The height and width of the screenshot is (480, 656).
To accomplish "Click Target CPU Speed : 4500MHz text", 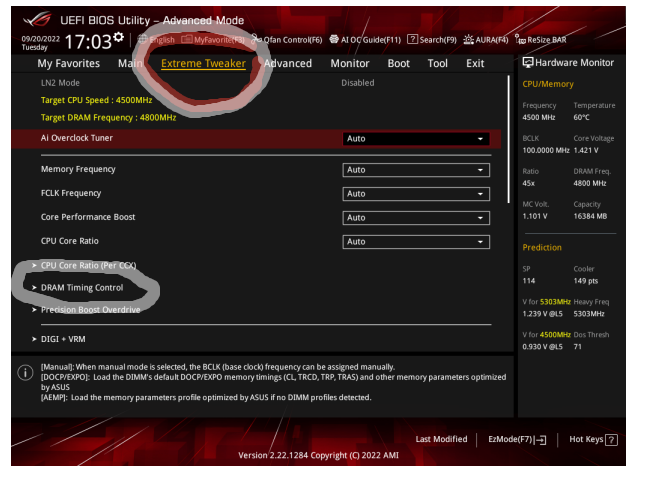I will (x=97, y=100).
